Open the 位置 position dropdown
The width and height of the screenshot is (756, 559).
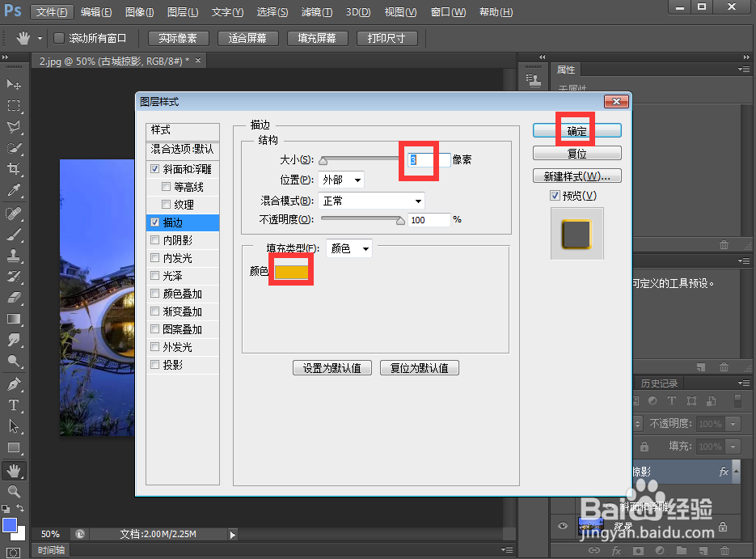(341, 180)
